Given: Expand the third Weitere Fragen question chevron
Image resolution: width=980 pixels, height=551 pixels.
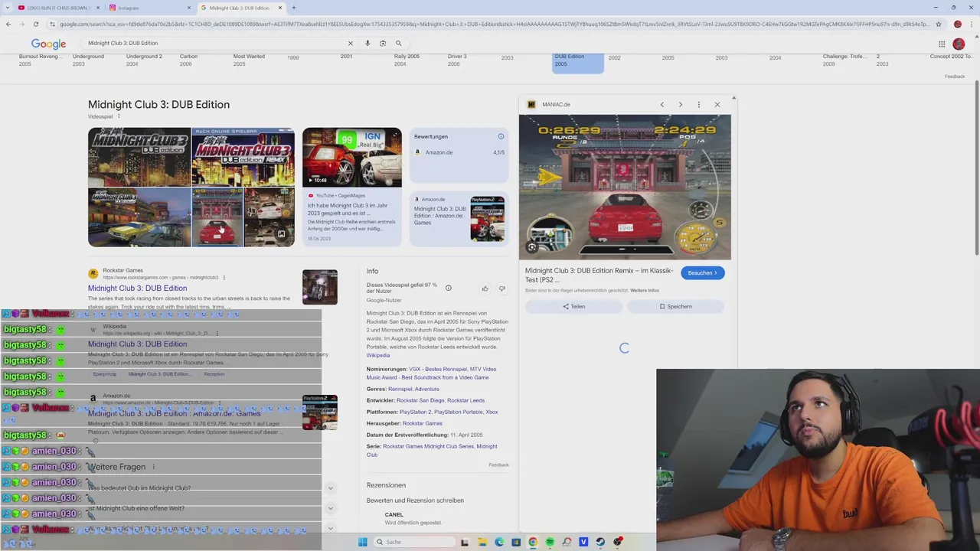Looking at the screenshot, I should coord(331,528).
